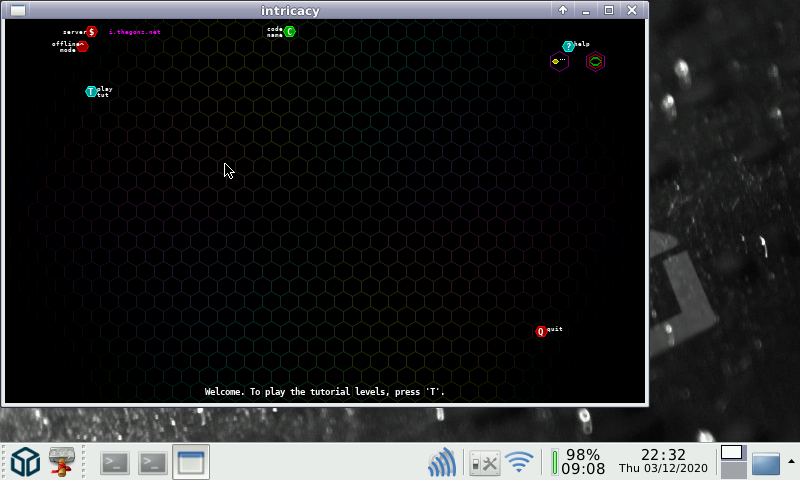Shade the intricacy window with up arrow
The height and width of the screenshot is (480, 800).
click(563, 10)
